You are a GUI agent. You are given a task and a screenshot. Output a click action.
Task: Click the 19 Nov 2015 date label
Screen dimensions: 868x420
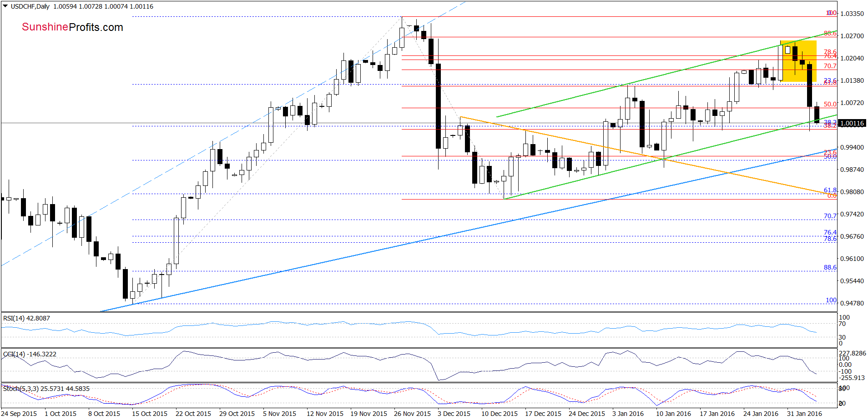point(368,414)
